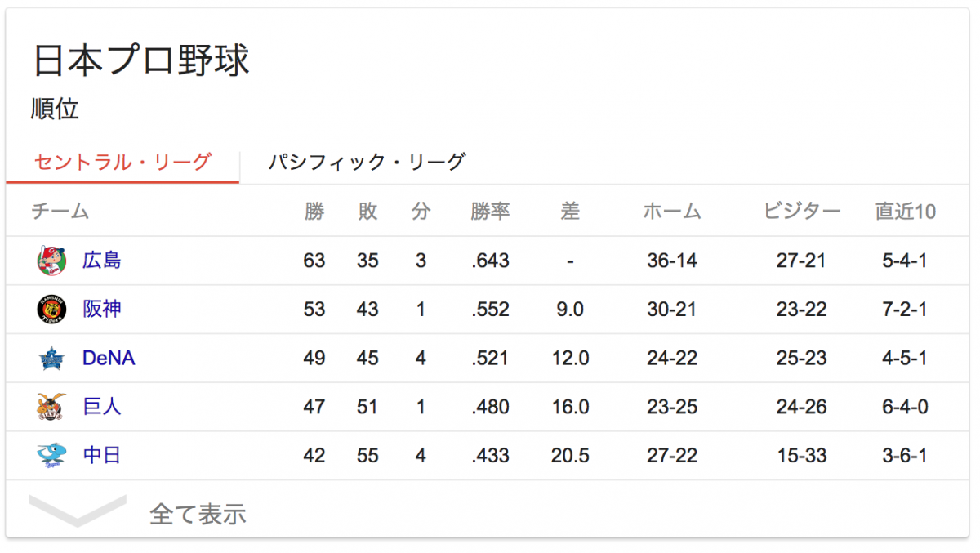The image size is (980, 553).
Task: Open the 中日 team link
Action: point(102,455)
